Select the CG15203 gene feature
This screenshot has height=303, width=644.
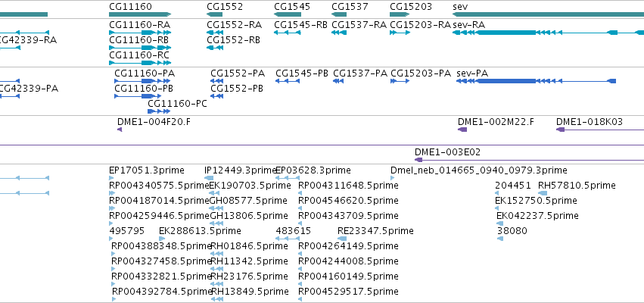[x=400, y=14]
